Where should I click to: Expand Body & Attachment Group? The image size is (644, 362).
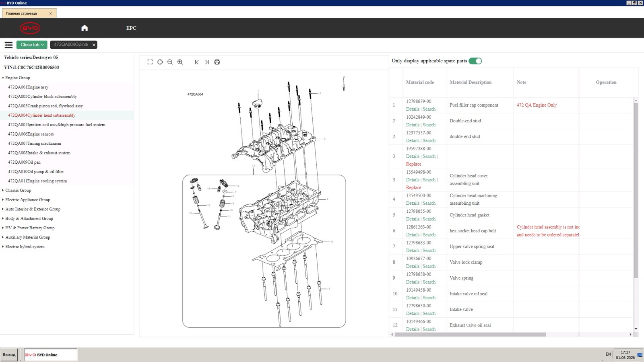coord(3,218)
